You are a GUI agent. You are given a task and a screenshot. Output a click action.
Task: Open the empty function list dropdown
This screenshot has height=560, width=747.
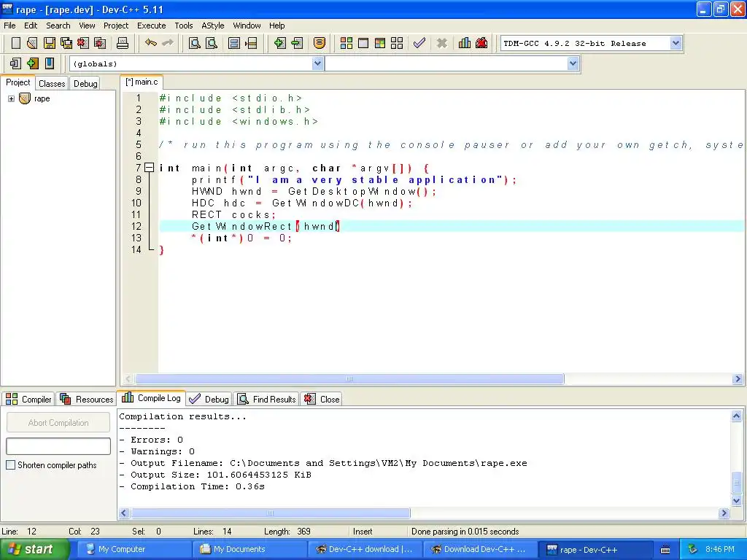[573, 63]
